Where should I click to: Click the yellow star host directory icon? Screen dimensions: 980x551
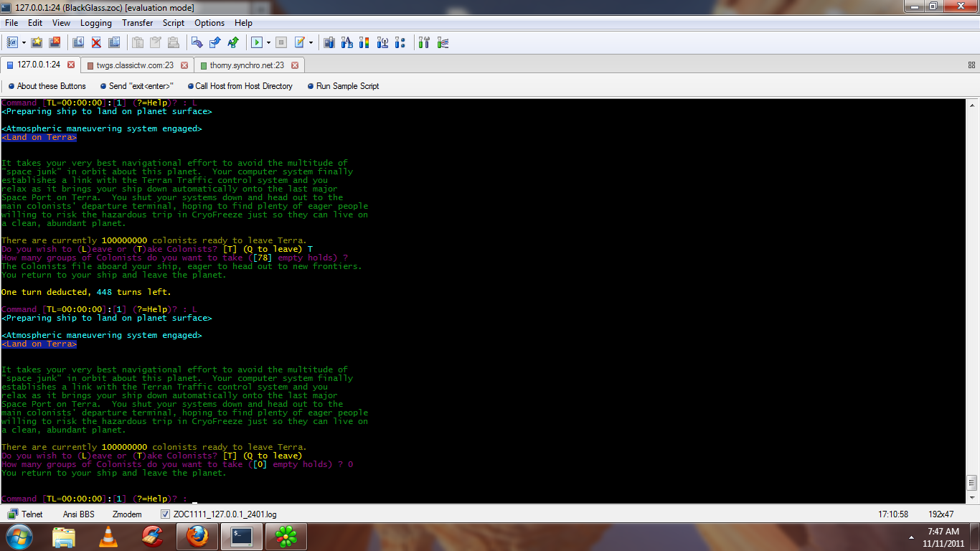pos(37,42)
